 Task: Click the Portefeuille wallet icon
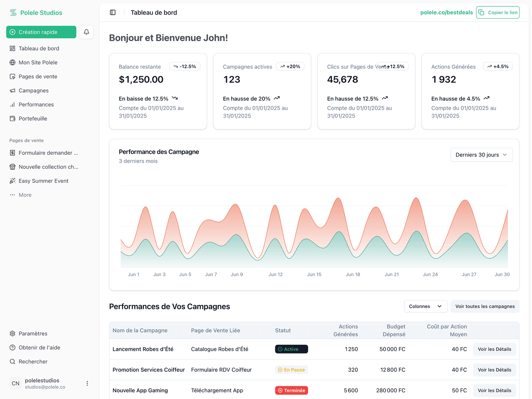[12, 119]
